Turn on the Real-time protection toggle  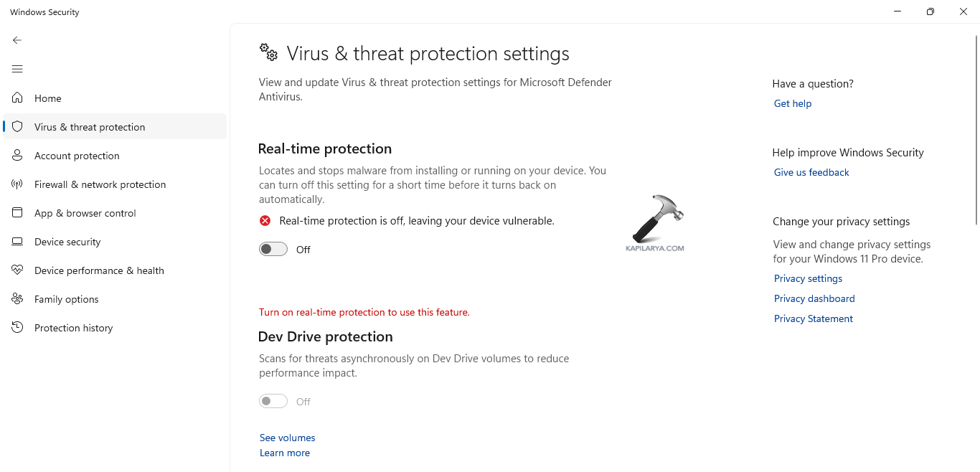pyautogui.click(x=273, y=249)
